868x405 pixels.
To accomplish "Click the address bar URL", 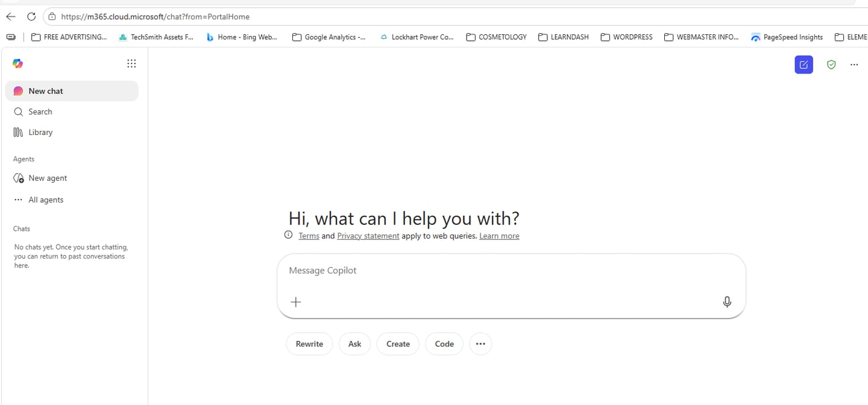I will click(x=156, y=16).
